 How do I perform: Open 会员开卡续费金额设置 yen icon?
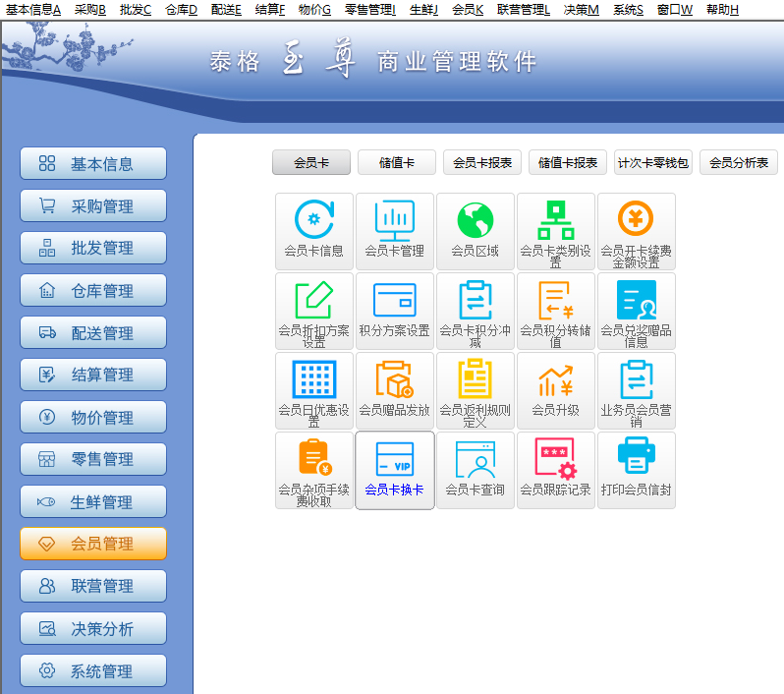(636, 221)
